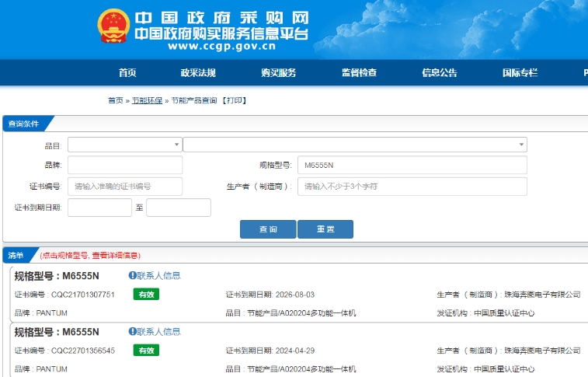Select the 查询条件 panel tab
This screenshot has width=588, height=377.
pyautogui.click(x=24, y=124)
